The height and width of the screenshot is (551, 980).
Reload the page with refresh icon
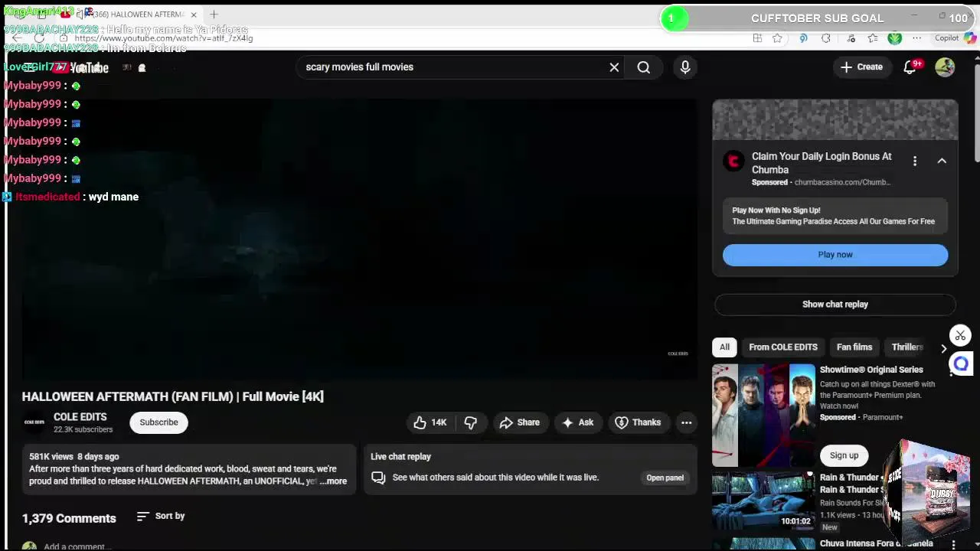click(x=40, y=37)
